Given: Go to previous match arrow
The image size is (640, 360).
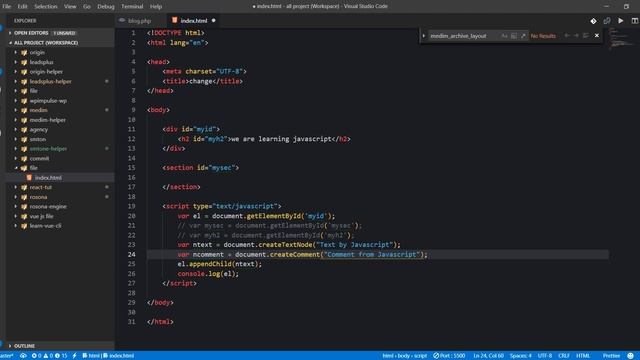Looking at the screenshot, I should coord(567,36).
